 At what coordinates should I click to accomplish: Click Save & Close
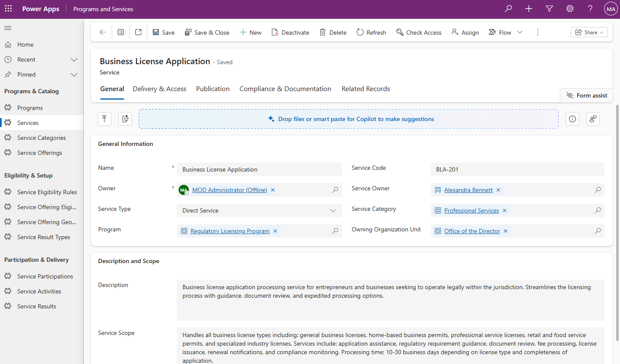point(207,33)
